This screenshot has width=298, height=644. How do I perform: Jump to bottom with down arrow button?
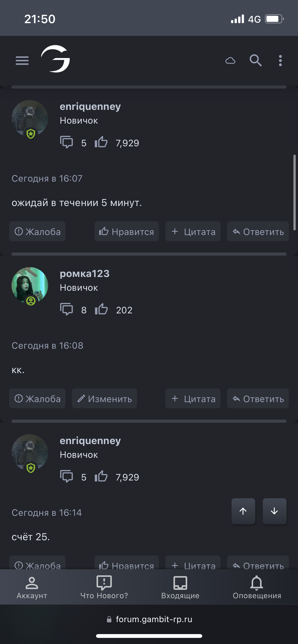coord(275,511)
